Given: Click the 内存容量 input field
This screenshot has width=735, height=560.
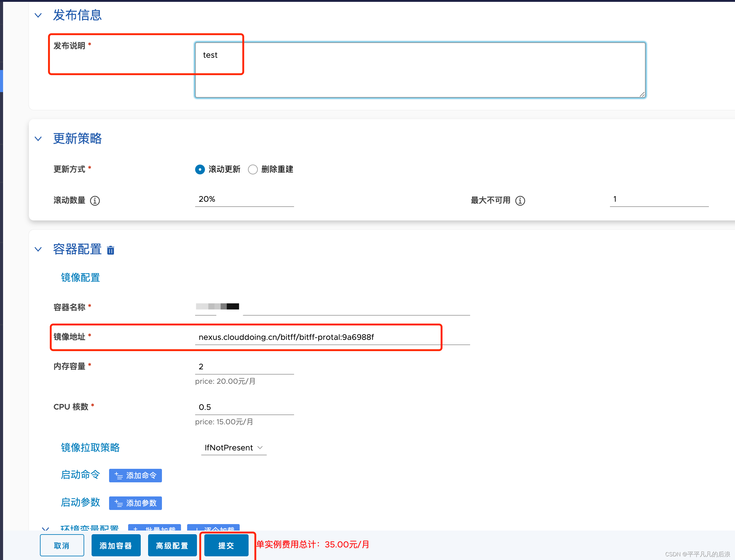Looking at the screenshot, I should pos(244,367).
